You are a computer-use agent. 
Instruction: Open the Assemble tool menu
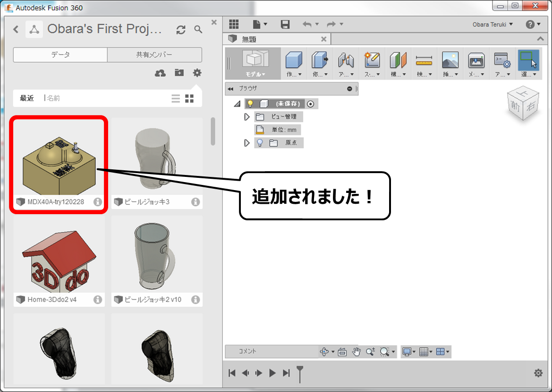pos(346,64)
